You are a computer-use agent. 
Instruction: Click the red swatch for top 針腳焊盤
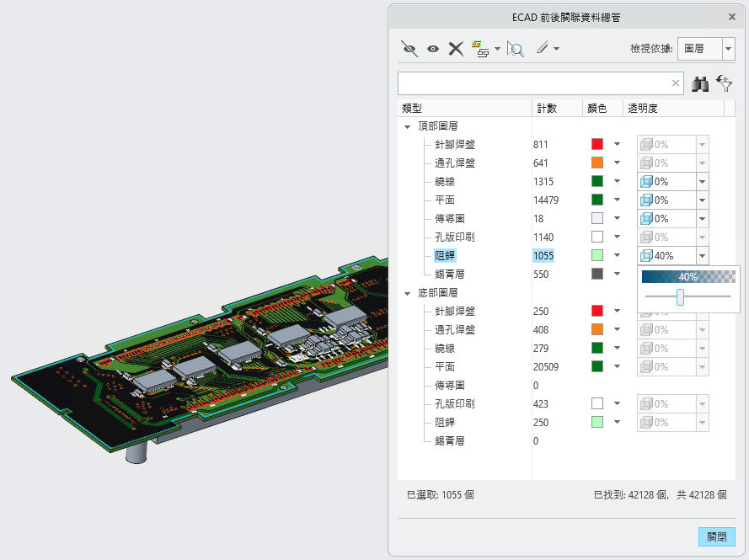[x=597, y=144]
